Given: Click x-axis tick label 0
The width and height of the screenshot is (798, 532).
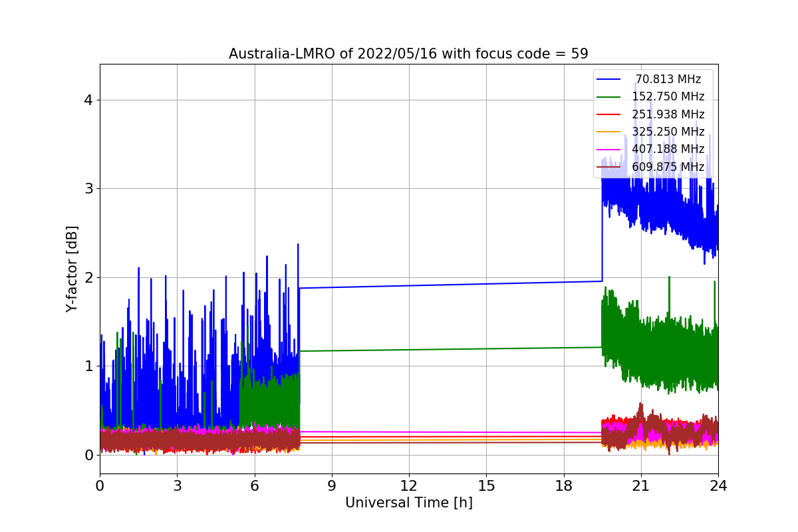Looking at the screenshot, I should [x=100, y=485].
